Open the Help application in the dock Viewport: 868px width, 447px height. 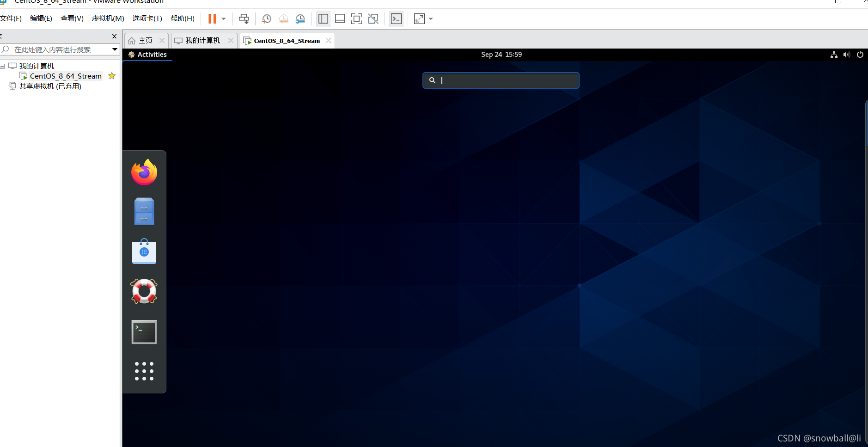(x=144, y=291)
